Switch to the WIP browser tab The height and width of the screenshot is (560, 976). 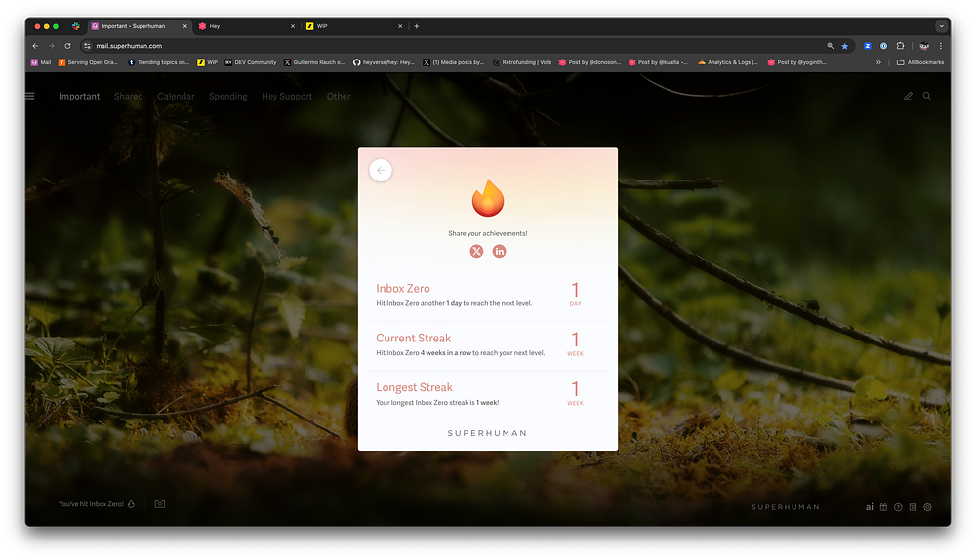click(353, 26)
